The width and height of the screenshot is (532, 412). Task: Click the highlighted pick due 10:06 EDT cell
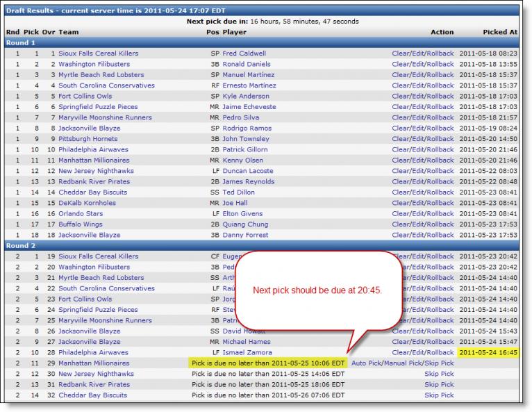pos(268,363)
